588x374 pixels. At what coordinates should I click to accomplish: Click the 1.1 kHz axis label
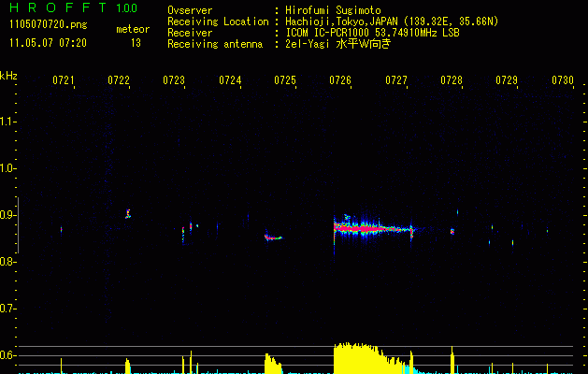pyautogui.click(x=6, y=122)
